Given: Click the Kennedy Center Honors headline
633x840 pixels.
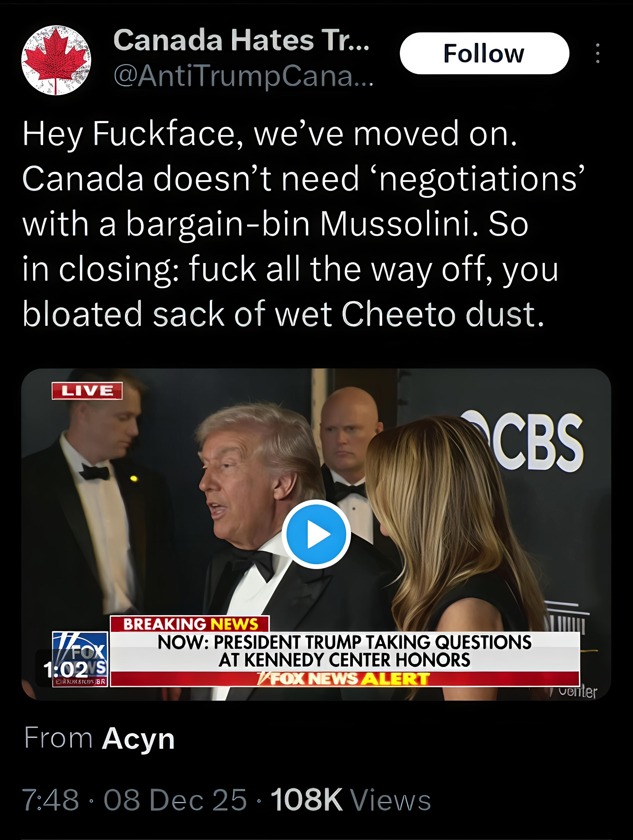Looking at the screenshot, I should coord(345,651).
